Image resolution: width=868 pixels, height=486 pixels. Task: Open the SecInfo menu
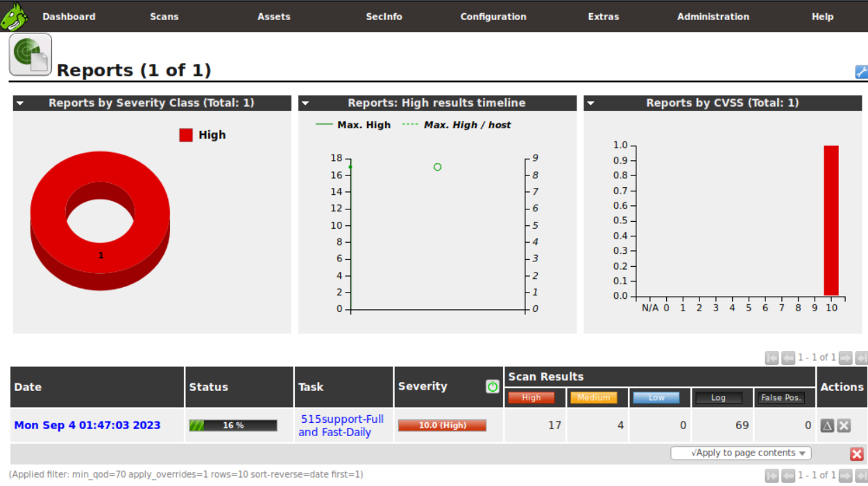click(x=384, y=16)
